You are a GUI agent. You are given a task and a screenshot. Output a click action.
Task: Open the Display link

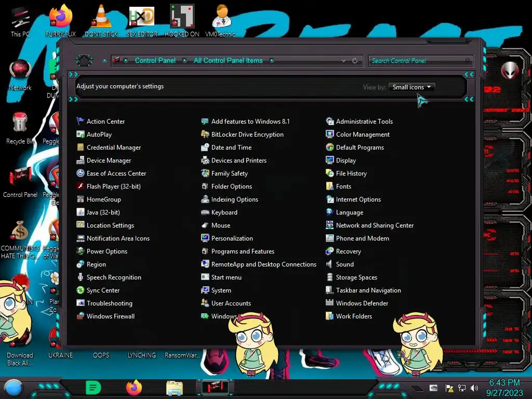346,160
